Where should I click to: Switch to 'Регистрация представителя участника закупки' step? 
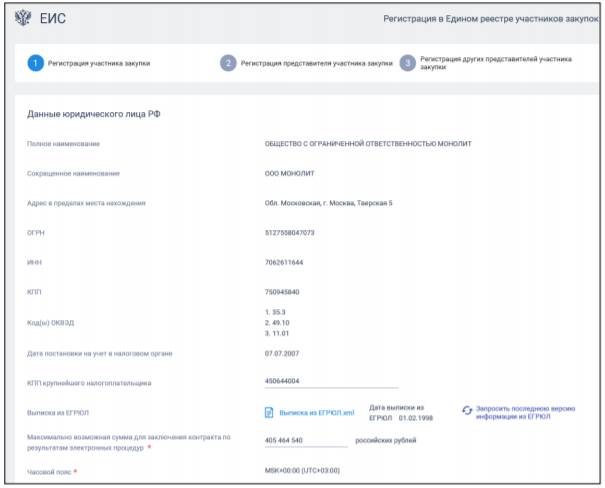(x=316, y=63)
